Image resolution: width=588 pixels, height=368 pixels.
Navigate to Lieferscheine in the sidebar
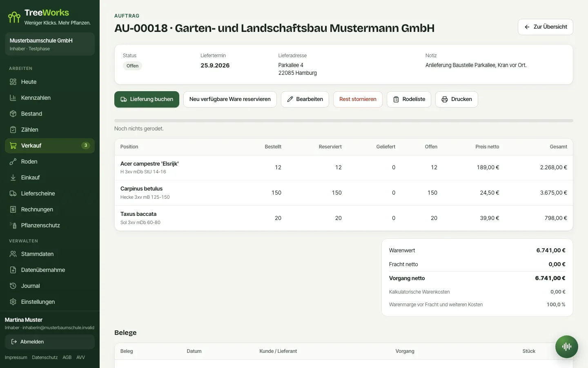click(50, 193)
